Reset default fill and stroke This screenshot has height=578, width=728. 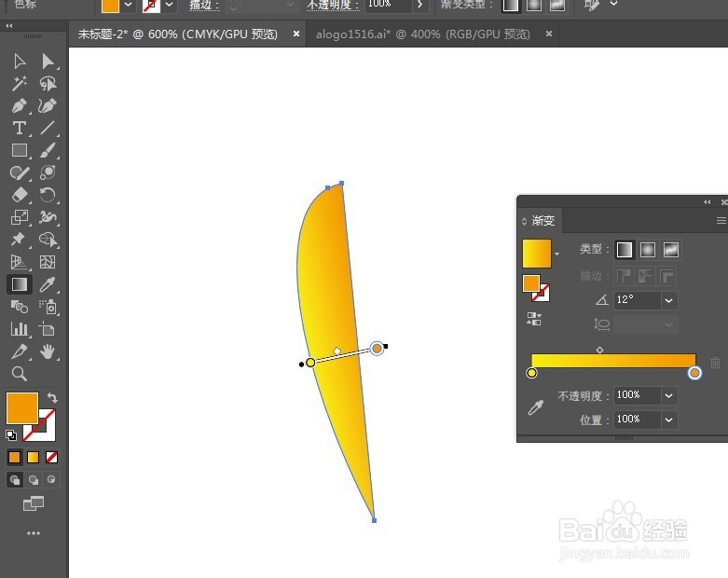(x=11, y=435)
